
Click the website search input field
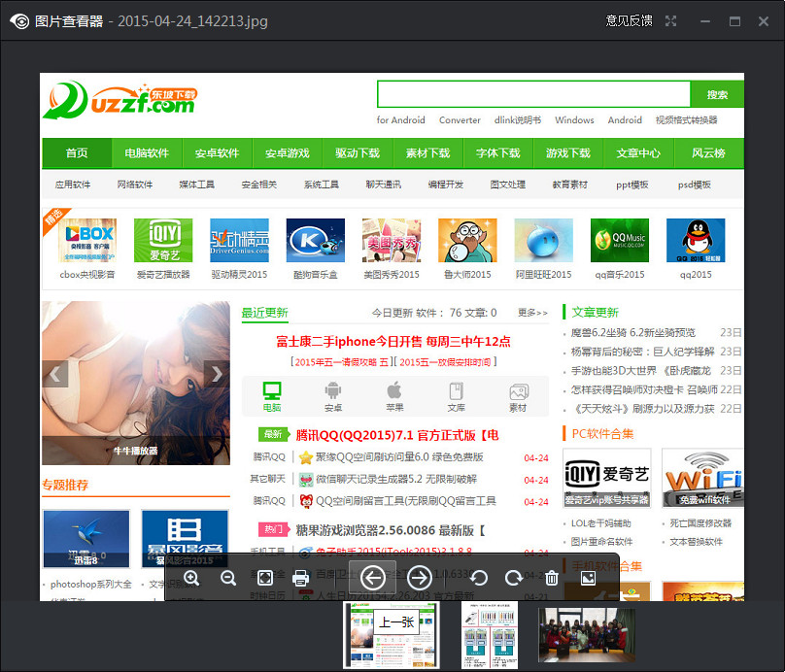534,94
